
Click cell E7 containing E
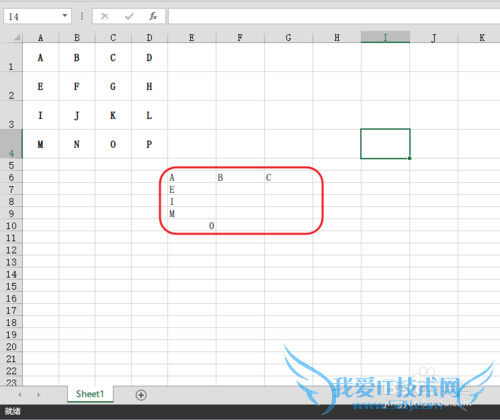(192, 189)
